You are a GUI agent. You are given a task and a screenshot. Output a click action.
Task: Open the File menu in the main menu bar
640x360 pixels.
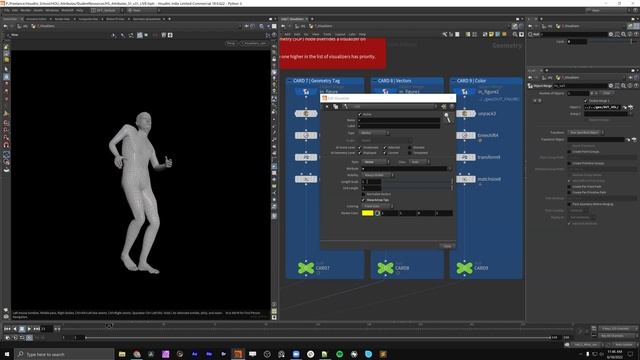(x=7, y=10)
